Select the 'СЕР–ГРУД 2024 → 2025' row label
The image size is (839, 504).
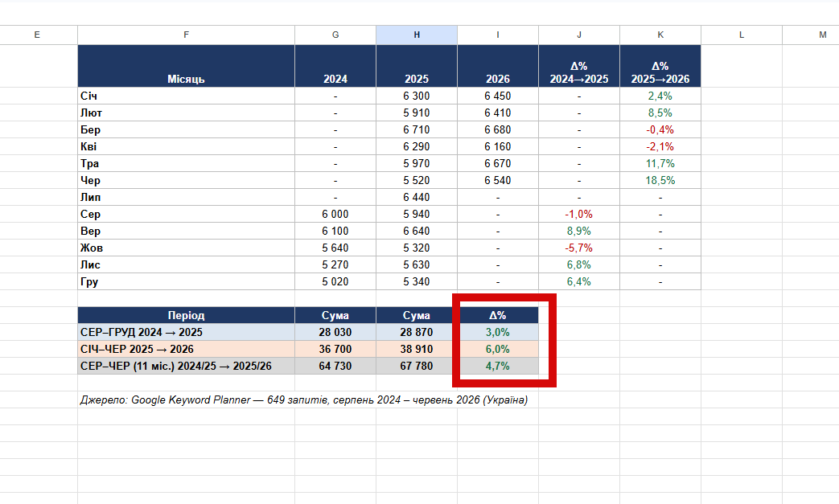pos(186,333)
